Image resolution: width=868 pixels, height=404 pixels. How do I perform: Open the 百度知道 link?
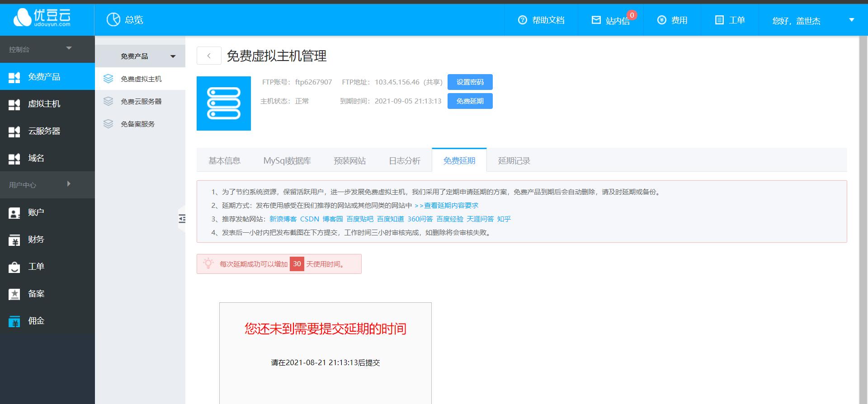click(391, 219)
